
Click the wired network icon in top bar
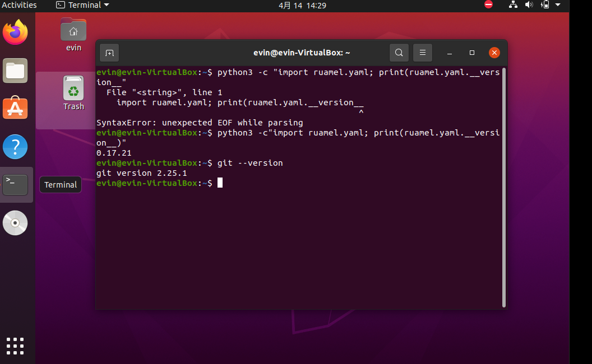tap(513, 4)
